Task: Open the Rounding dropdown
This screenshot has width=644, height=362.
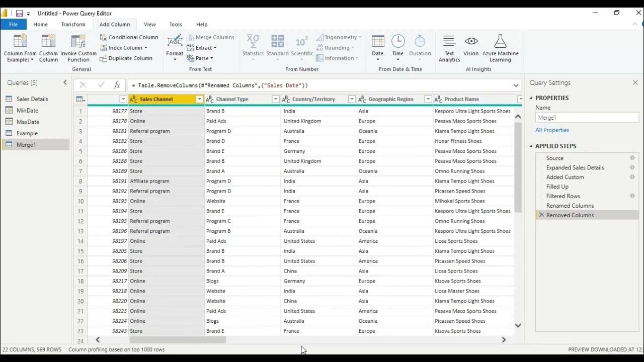Action: pyautogui.click(x=335, y=48)
